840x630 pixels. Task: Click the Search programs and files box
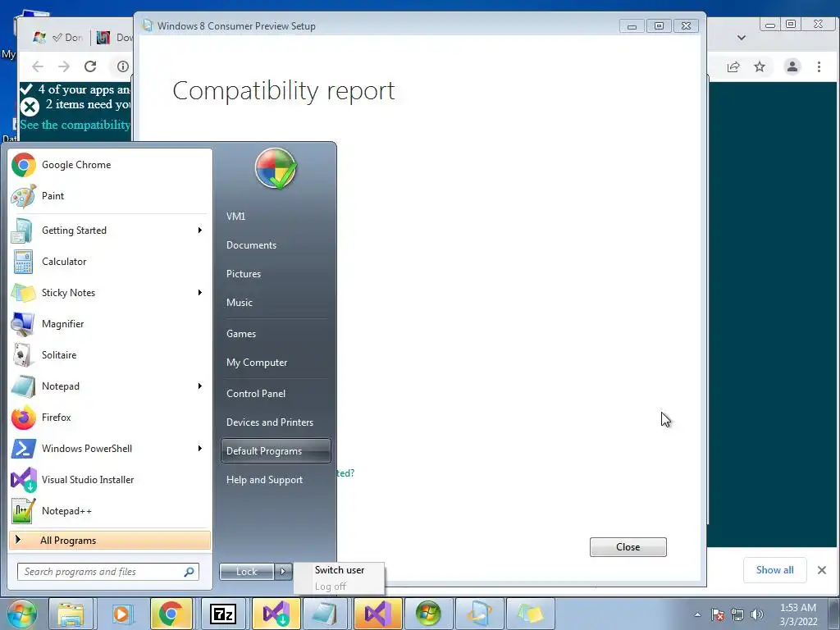108,572
